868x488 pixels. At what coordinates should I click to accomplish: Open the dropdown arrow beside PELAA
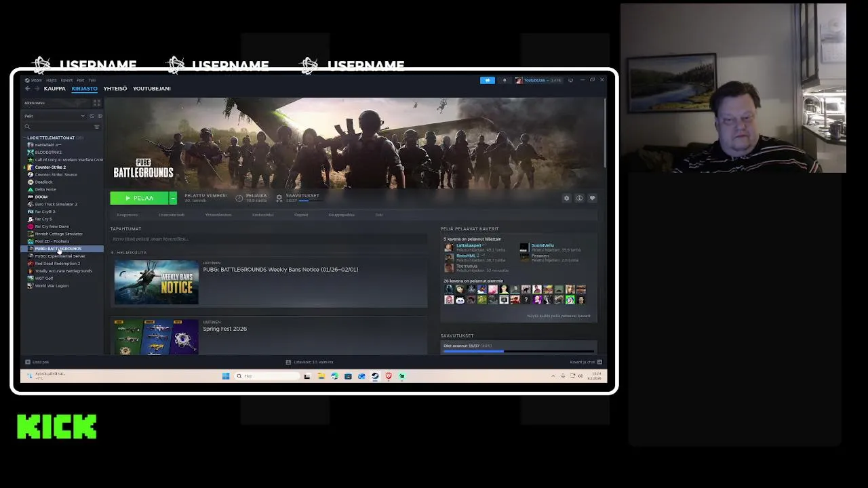click(173, 198)
